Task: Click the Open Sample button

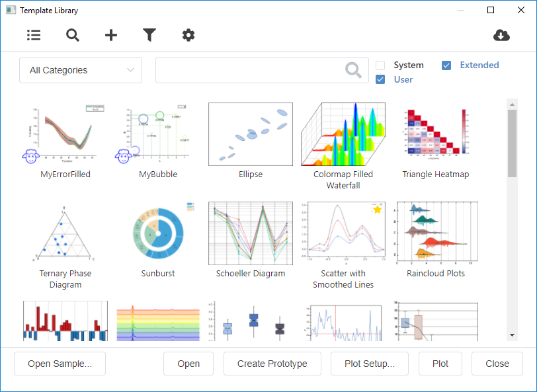Action: pyautogui.click(x=60, y=364)
